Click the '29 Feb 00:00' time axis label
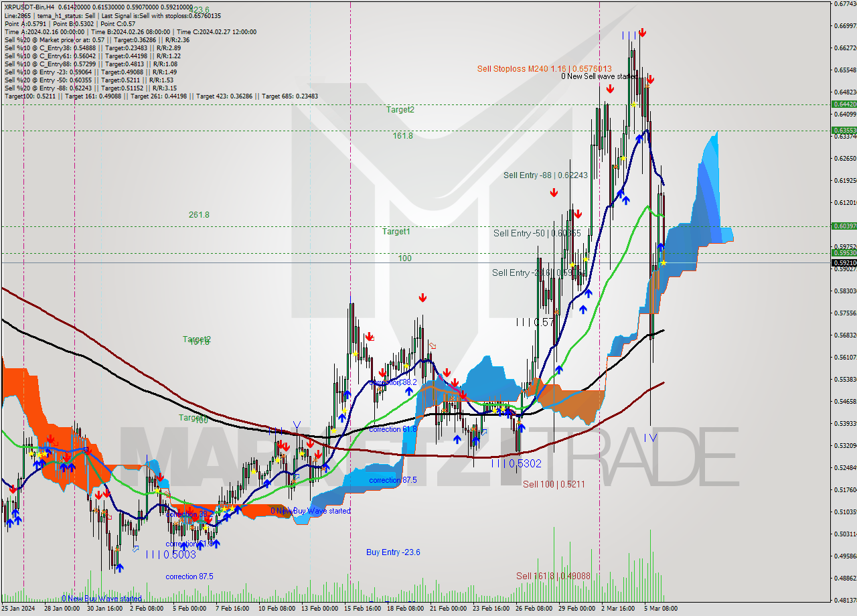Viewport: 857px width, 616px height. point(577,609)
